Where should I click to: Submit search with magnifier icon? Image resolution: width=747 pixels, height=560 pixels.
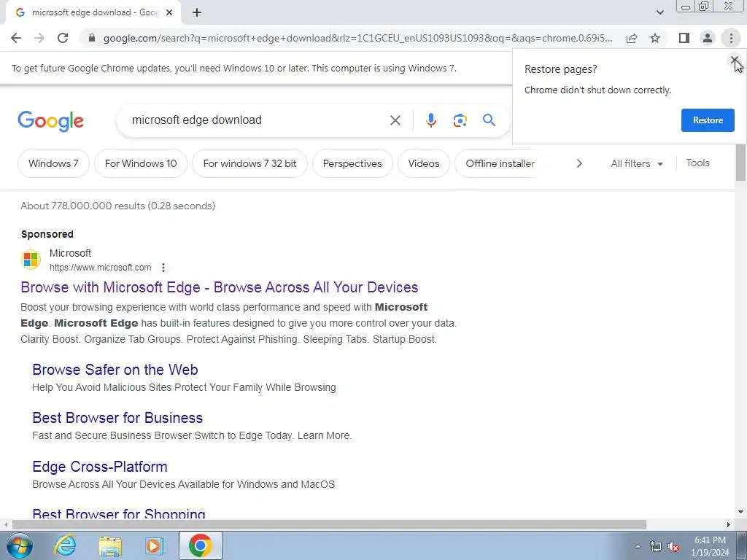[489, 120]
